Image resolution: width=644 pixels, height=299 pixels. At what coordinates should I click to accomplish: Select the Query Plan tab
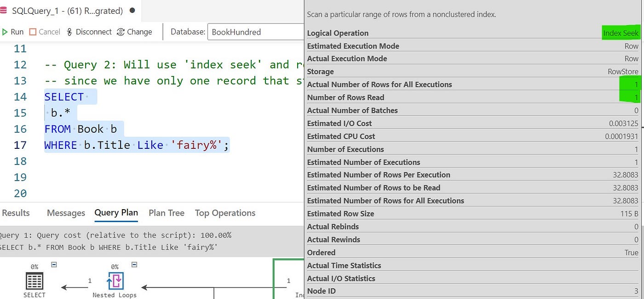[116, 213]
